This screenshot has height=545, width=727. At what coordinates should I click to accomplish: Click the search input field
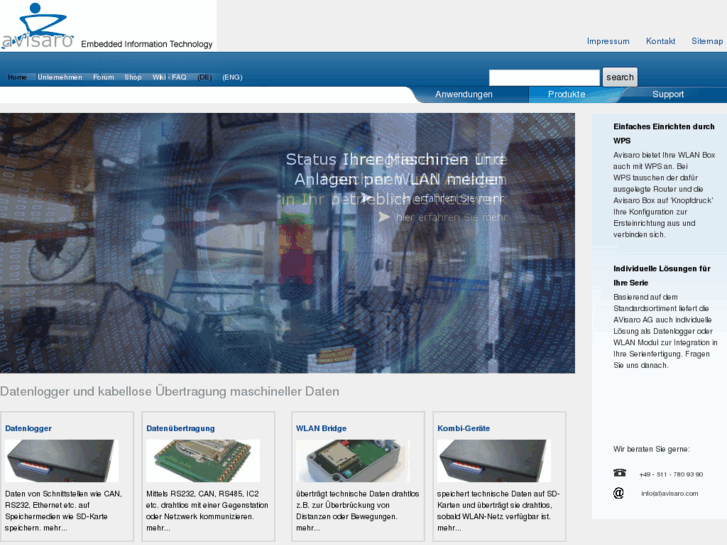tap(544, 77)
